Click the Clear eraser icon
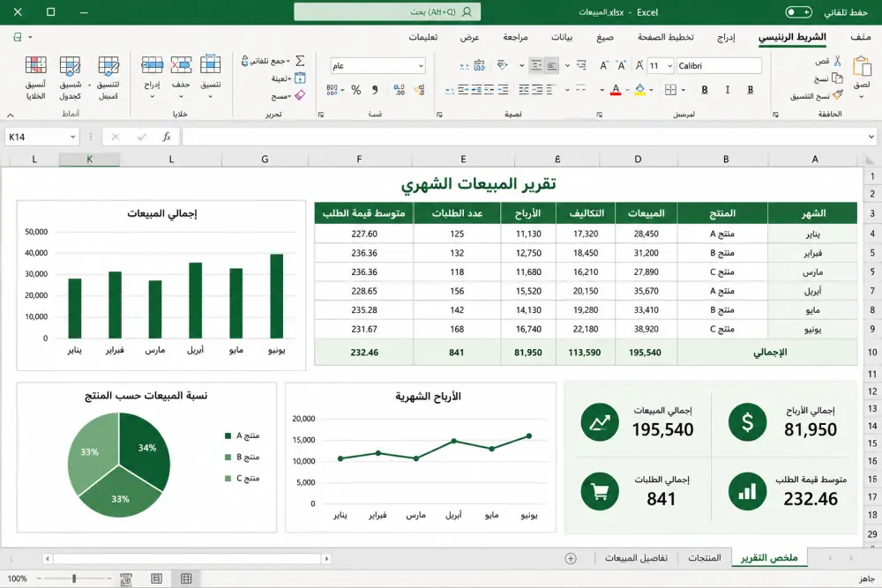 [301, 95]
